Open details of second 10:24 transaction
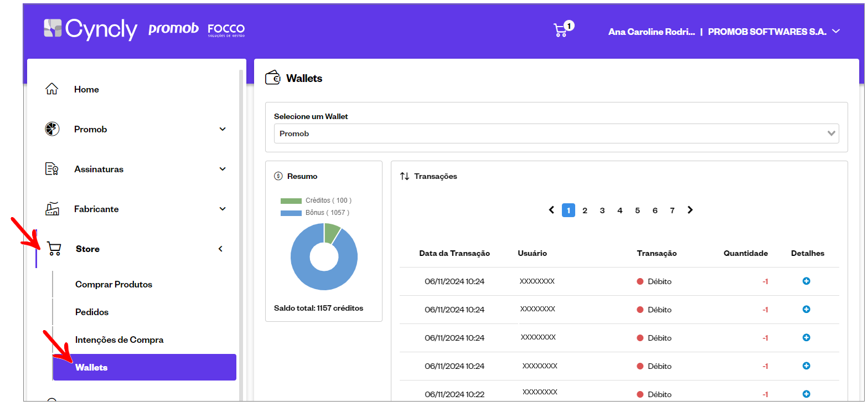Screen dimensions: 868x406 tap(806, 309)
